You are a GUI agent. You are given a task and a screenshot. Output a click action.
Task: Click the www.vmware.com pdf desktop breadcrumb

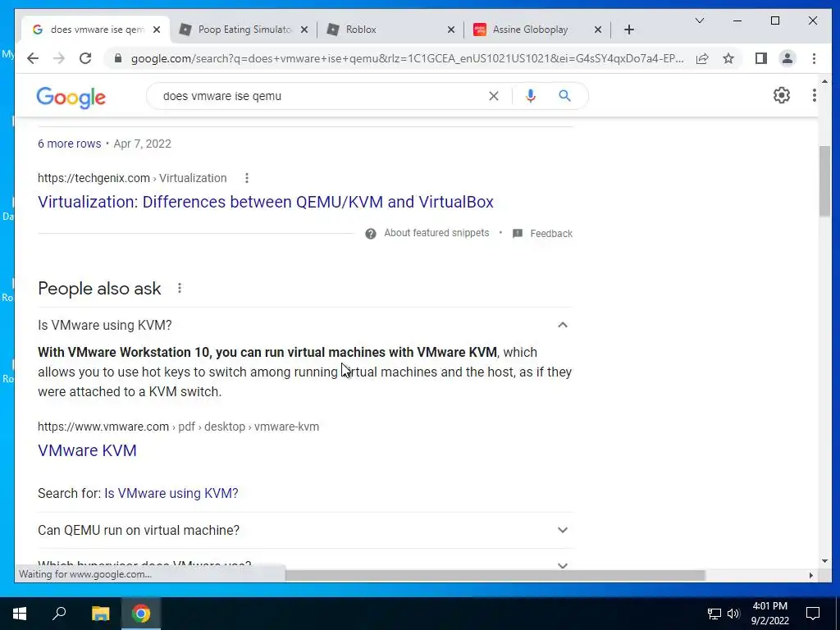[x=178, y=427]
